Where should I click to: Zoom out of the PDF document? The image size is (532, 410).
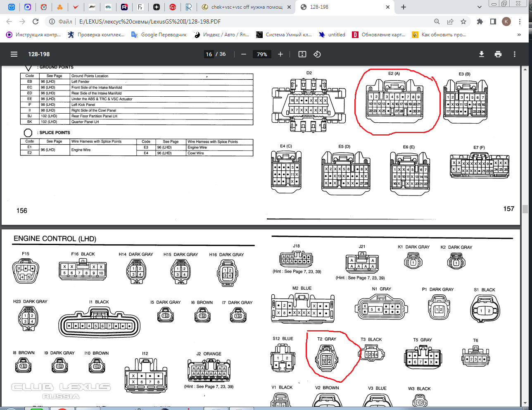pos(244,54)
